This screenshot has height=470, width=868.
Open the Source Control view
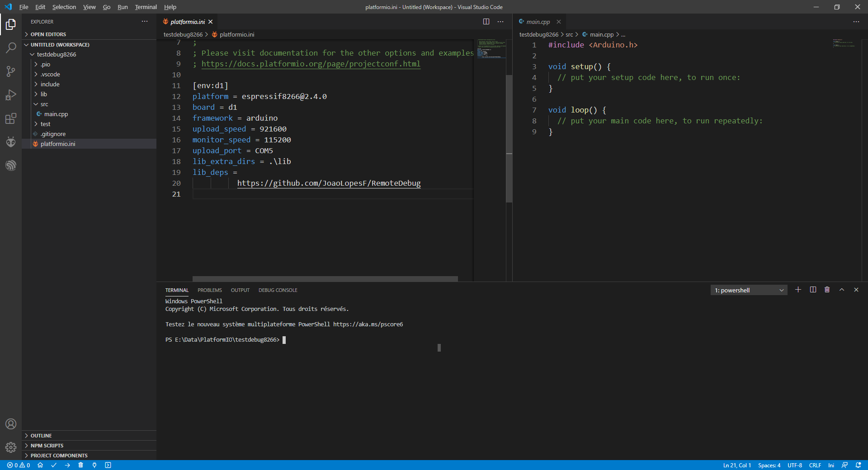coord(11,71)
